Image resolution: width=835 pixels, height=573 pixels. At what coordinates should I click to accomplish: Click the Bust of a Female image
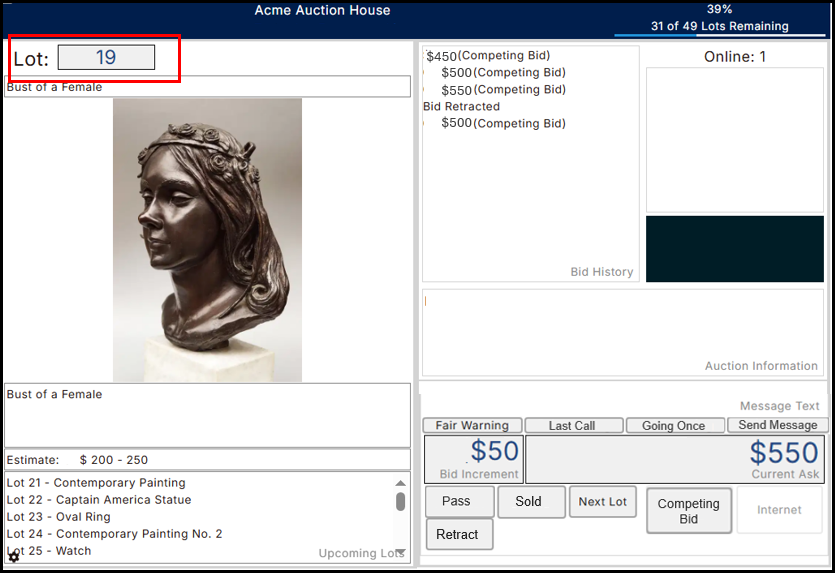click(207, 240)
